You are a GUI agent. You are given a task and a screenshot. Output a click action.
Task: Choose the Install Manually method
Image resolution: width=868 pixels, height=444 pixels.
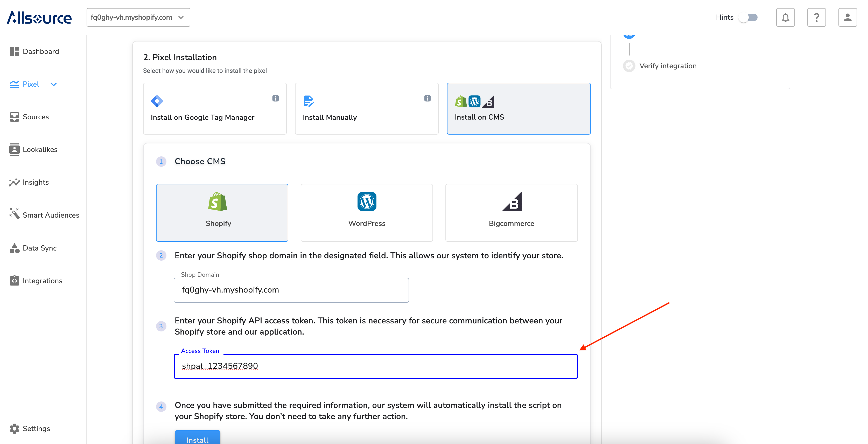pos(366,109)
